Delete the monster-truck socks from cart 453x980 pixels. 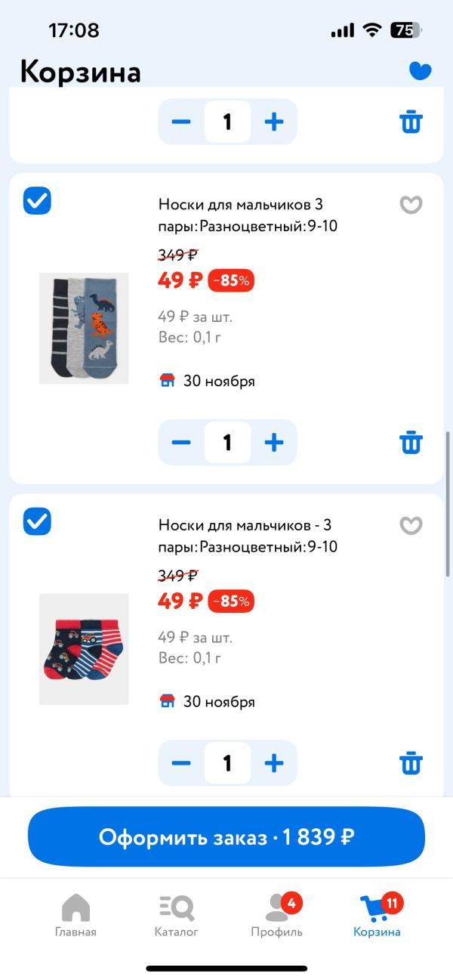411,762
